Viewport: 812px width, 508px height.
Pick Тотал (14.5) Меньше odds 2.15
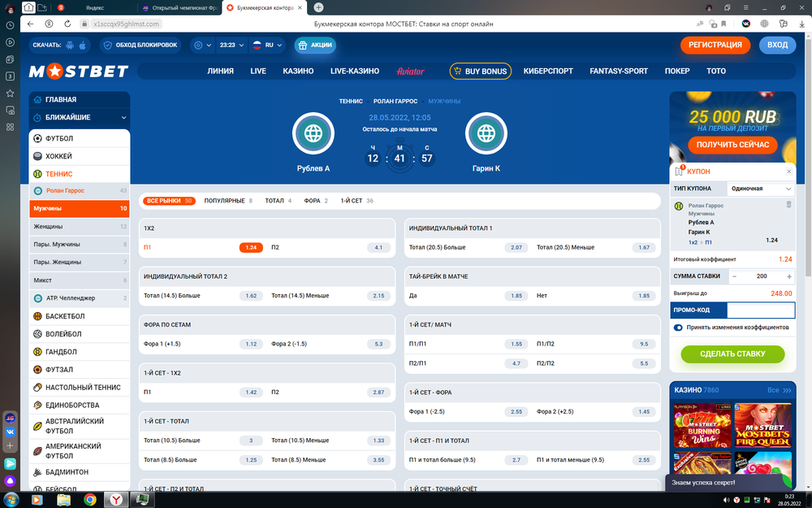pos(378,296)
